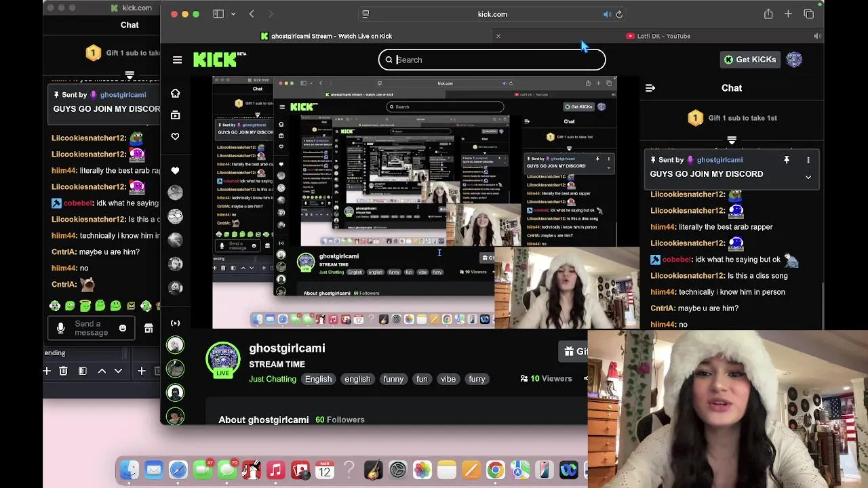Image resolution: width=868 pixels, height=488 pixels.
Task: Click the 60 Followers text
Action: 340,420
